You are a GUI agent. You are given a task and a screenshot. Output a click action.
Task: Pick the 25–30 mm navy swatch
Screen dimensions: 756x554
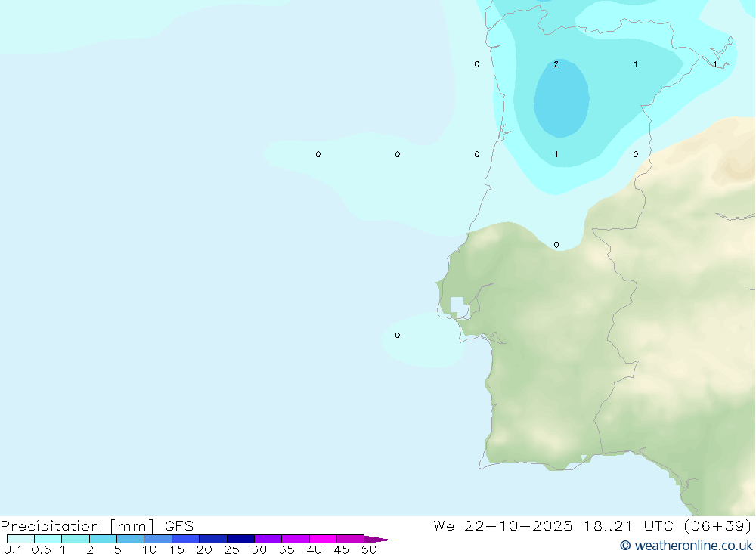pos(240,539)
